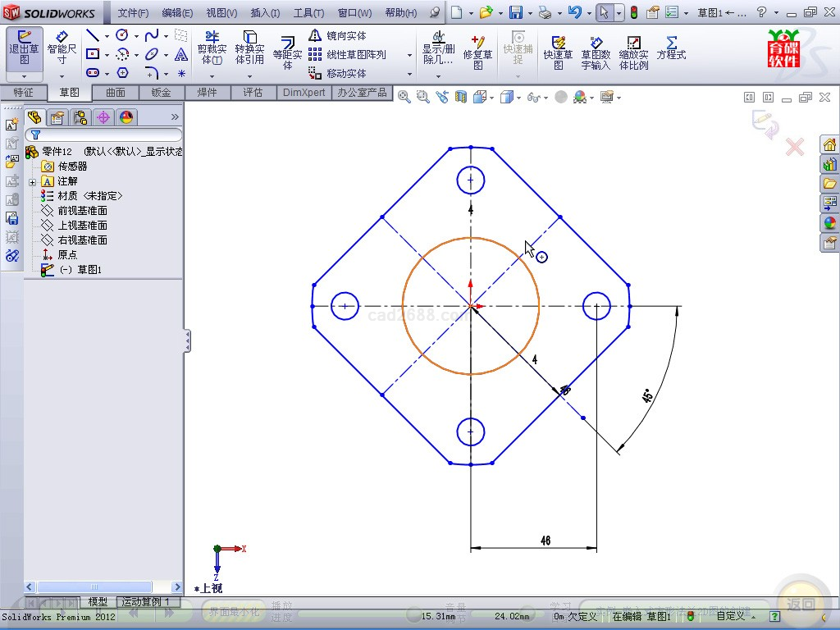Expand the 注解 annotations tree node

coord(32,181)
